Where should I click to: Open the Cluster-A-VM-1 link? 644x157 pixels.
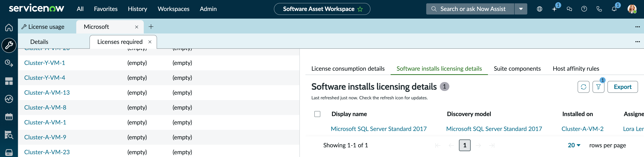45,122
